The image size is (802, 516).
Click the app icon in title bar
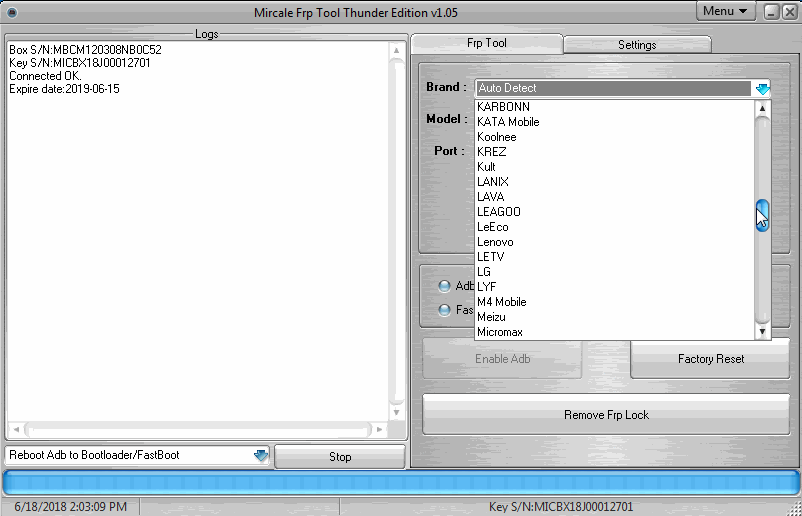click(x=12, y=12)
